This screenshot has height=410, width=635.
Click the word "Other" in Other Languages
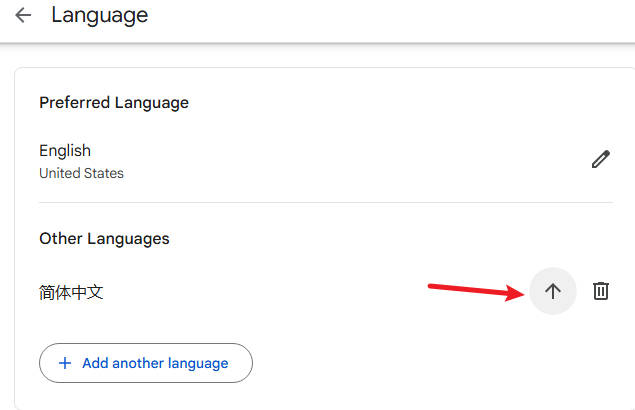click(61, 238)
